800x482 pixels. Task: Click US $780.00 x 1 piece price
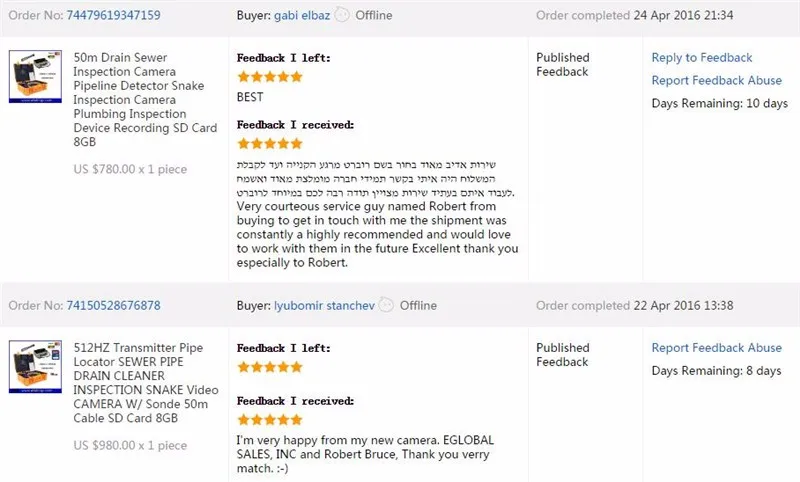tap(130, 169)
